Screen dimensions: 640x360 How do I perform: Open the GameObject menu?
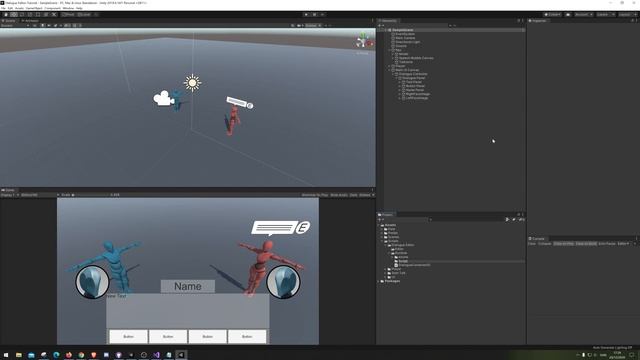(34, 8)
